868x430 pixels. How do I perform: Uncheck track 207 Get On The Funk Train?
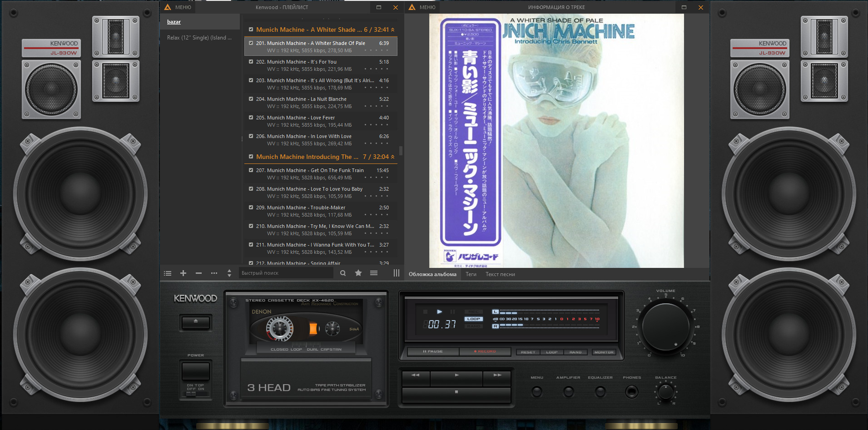251,170
